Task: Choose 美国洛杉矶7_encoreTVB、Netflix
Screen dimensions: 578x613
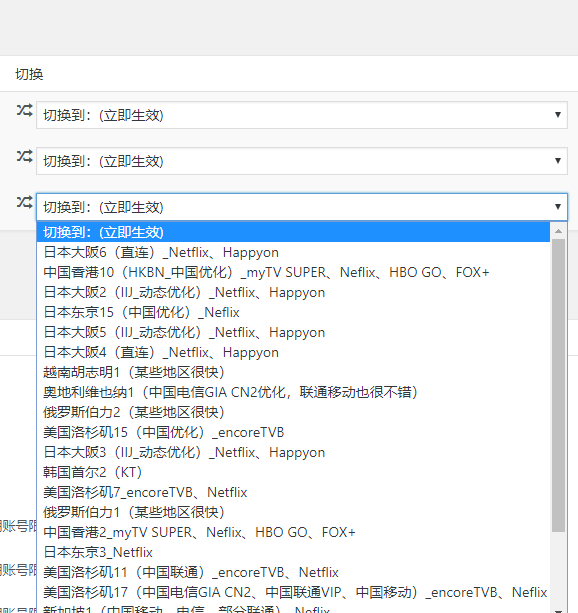Action: (293, 492)
